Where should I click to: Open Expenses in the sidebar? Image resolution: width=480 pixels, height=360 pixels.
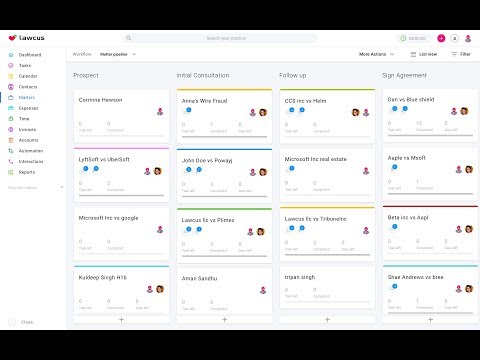point(28,108)
